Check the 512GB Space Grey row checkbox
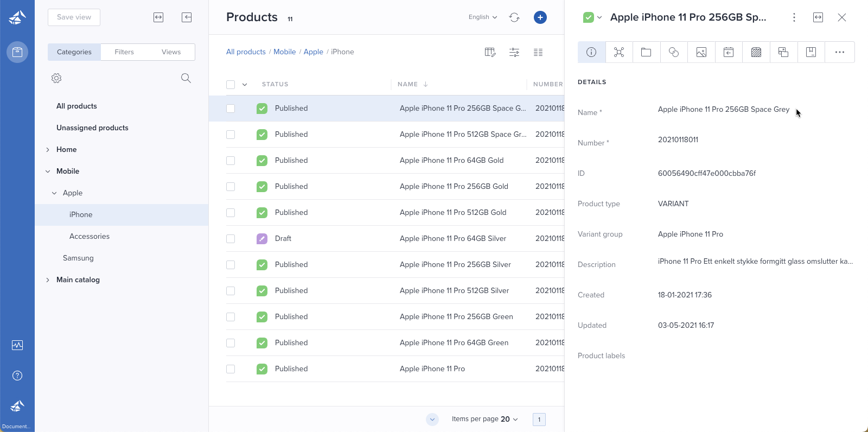The height and width of the screenshot is (432, 868). click(x=231, y=135)
